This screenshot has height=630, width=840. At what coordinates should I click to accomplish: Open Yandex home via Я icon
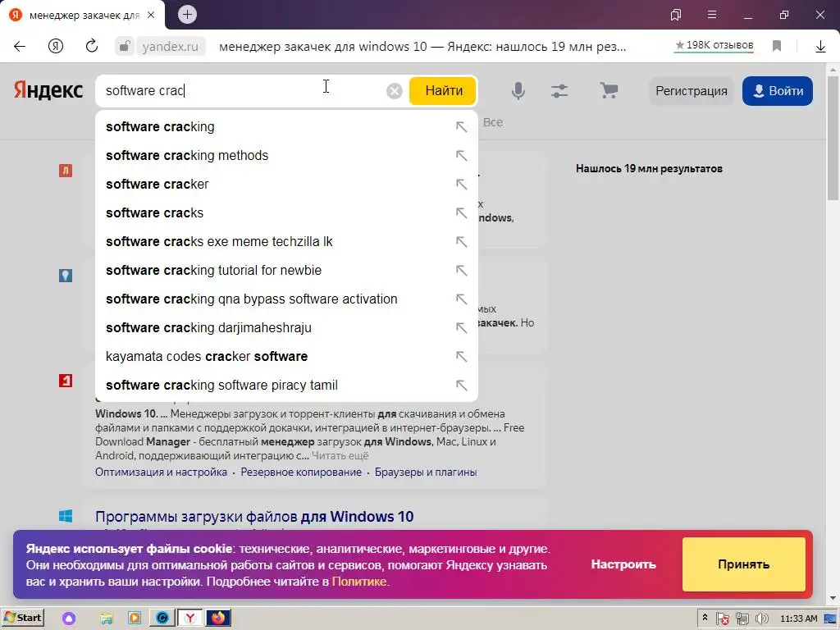(x=56, y=47)
